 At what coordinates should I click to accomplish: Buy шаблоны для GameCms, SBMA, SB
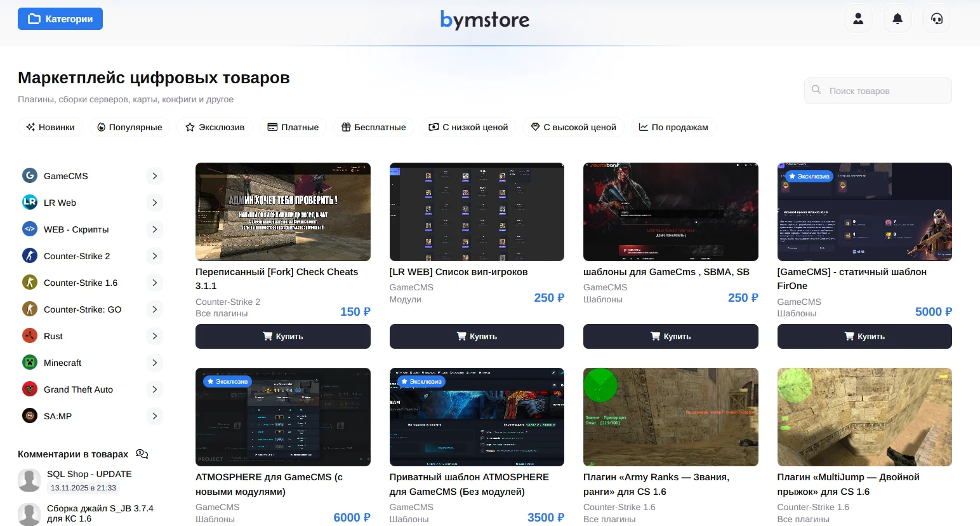[671, 336]
